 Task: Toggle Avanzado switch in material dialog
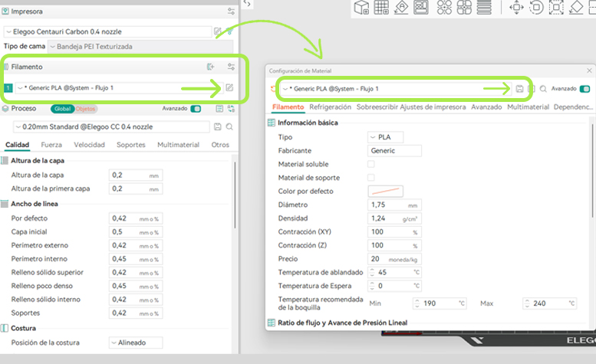tap(584, 89)
